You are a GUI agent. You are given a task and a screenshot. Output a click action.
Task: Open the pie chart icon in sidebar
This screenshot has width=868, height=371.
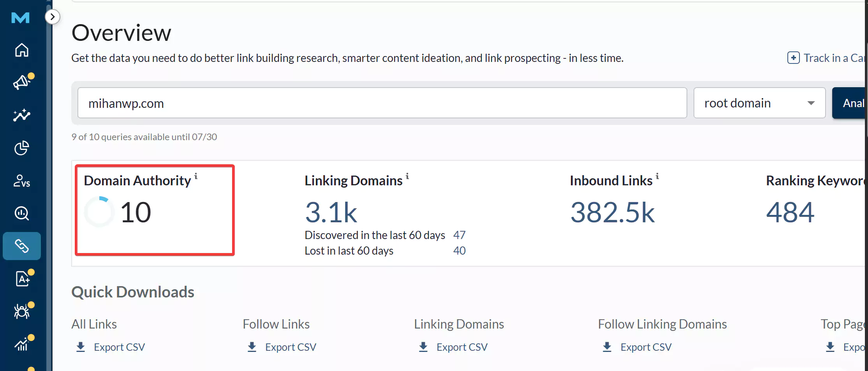click(22, 148)
